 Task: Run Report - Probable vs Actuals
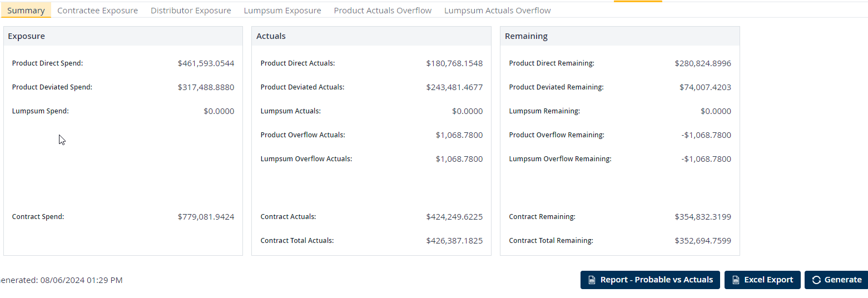click(x=650, y=280)
